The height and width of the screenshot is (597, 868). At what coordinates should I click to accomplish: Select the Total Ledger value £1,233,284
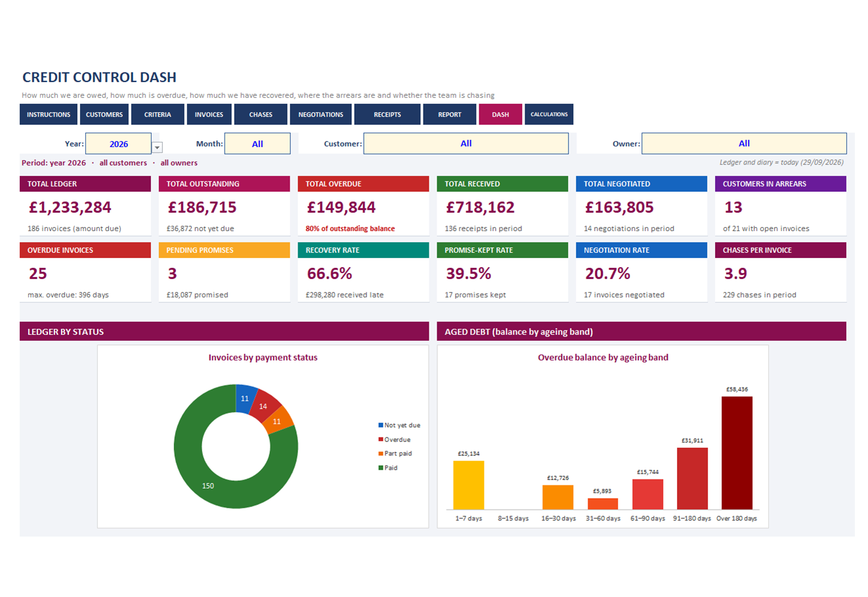[x=70, y=208]
